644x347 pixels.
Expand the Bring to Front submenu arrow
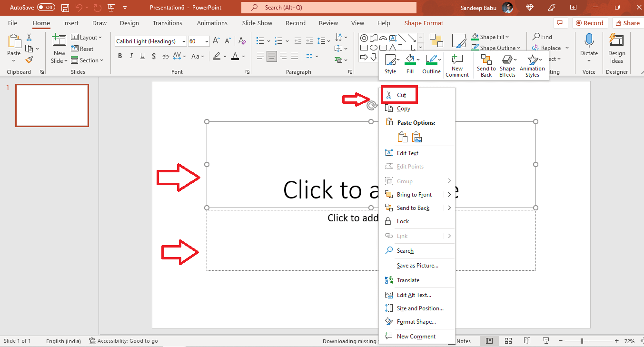(449, 195)
